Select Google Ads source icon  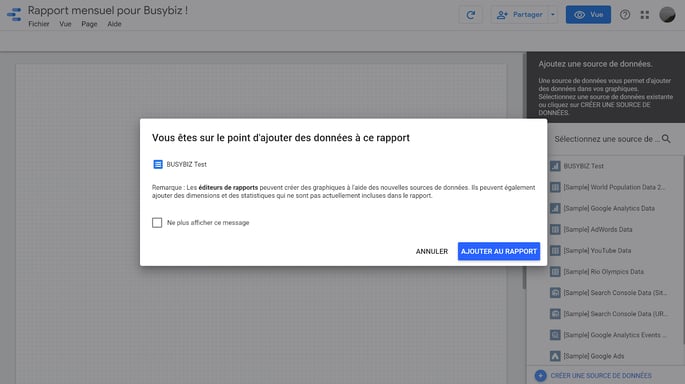point(555,356)
